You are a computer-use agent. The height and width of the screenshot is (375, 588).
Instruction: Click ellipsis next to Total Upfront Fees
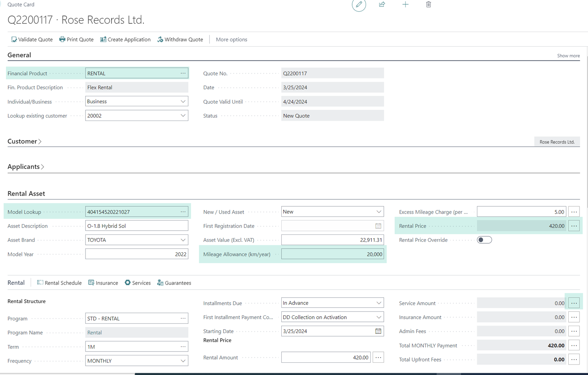pyautogui.click(x=574, y=360)
